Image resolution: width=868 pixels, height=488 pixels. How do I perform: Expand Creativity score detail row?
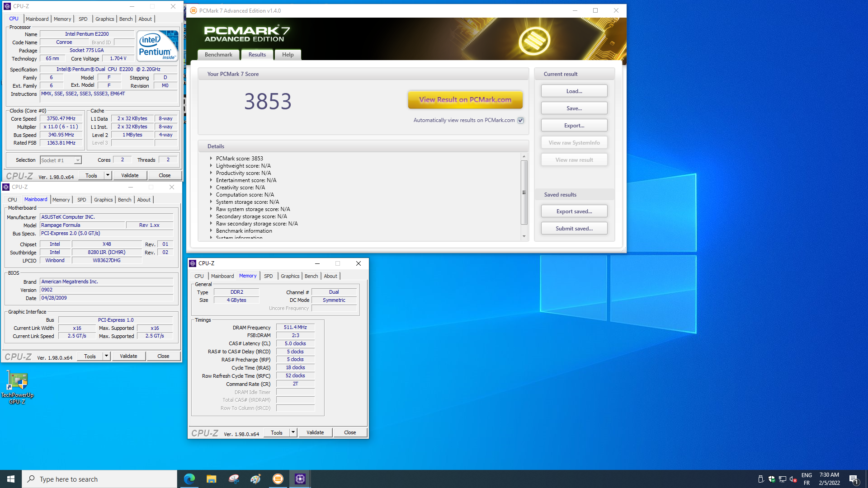pos(211,188)
